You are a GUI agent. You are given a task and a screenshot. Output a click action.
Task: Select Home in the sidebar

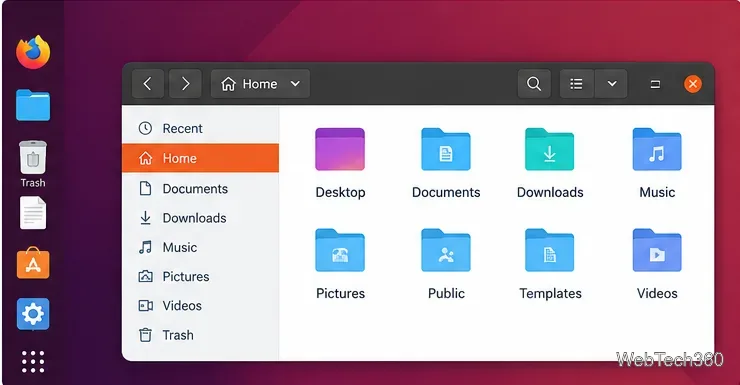[201, 158]
